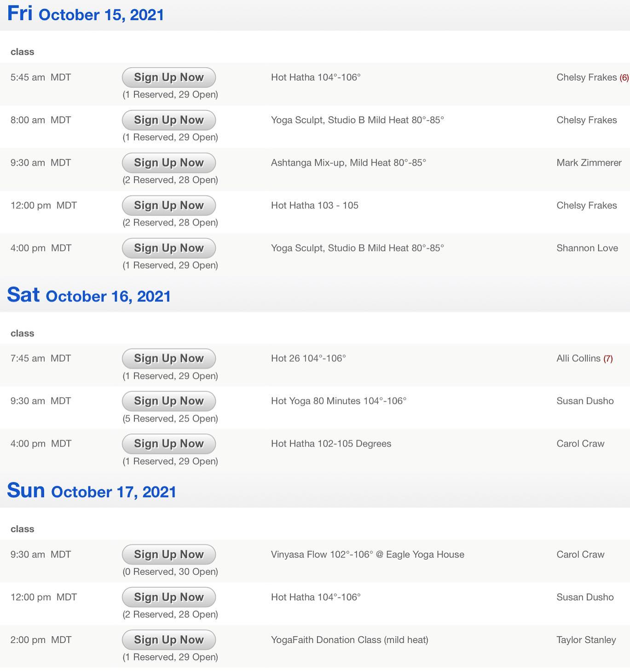This screenshot has width=630, height=672.
Task: Open Vinyasa Flow @ Eagle Yoga House details
Action: pos(367,555)
